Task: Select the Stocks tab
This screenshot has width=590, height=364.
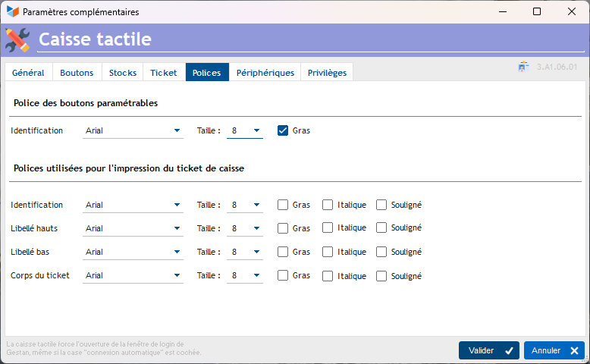Action: [123, 73]
